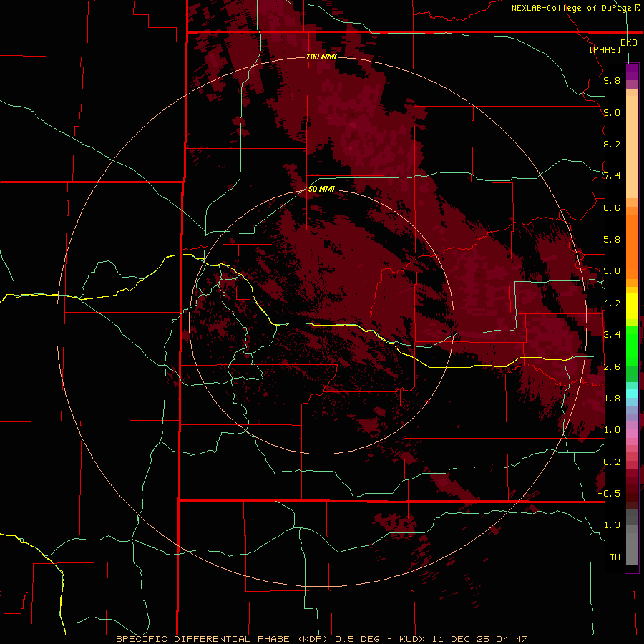Click the 100 NMI range ring label
This screenshot has width=644, height=644.
coord(321,57)
